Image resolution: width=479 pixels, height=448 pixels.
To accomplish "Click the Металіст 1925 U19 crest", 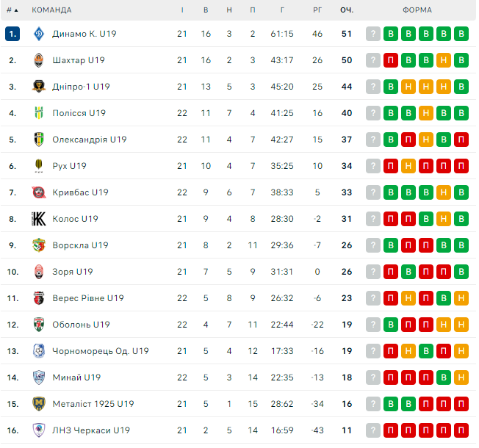I will pyautogui.click(x=39, y=404).
